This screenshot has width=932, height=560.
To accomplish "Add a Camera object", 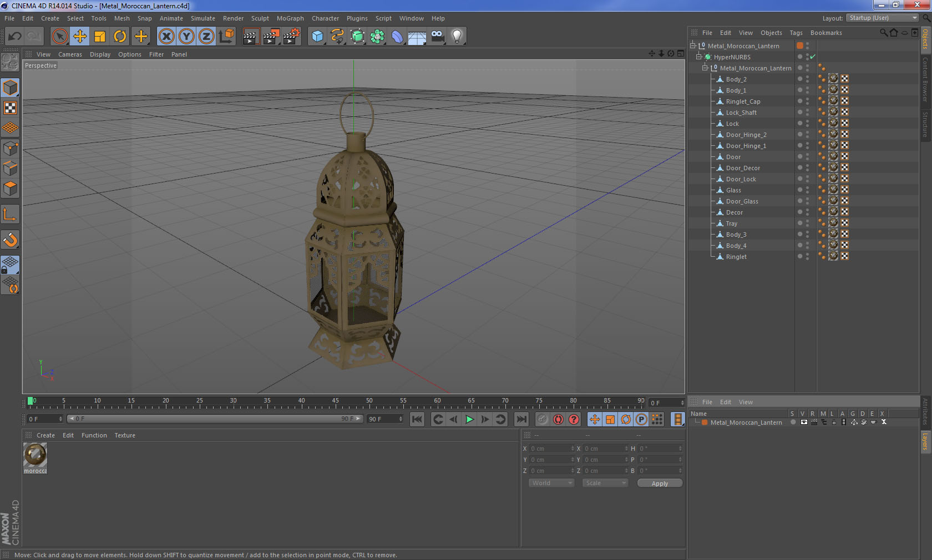I will coord(437,37).
